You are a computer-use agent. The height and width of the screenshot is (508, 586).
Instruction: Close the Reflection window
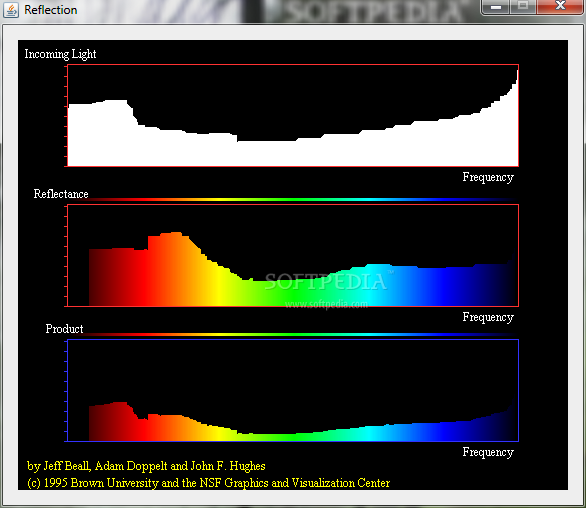pyautogui.click(x=560, y=7)
